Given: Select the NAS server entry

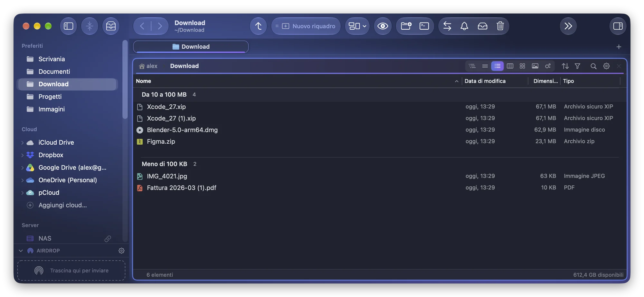Looking at the screenshot, I should point(68,238).
